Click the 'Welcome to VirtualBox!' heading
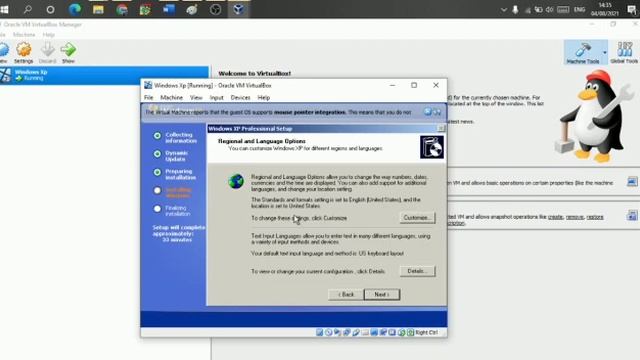 point(254,73)
